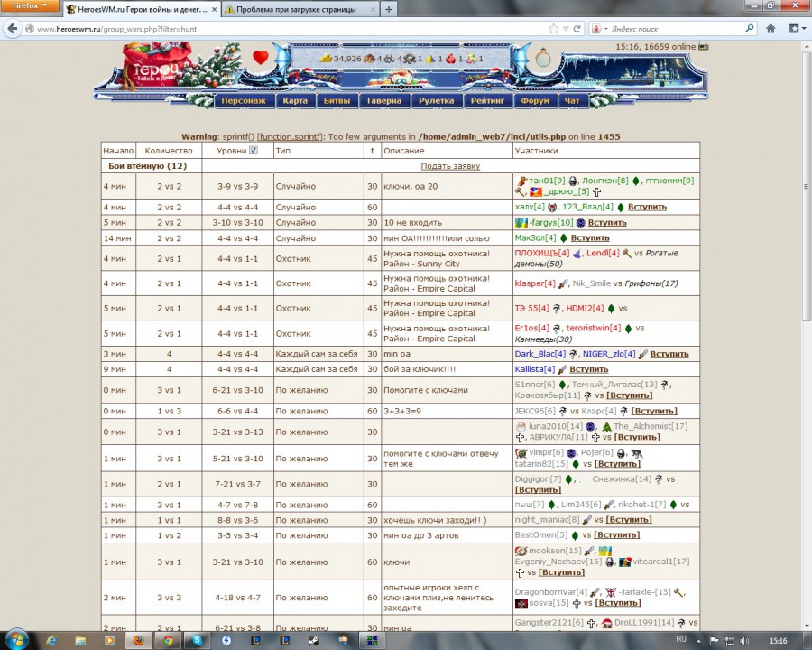The width and height of the screenshot is (812, 650).
Task: Click the small icon after '16659 online'
Action: coord(703,46)
